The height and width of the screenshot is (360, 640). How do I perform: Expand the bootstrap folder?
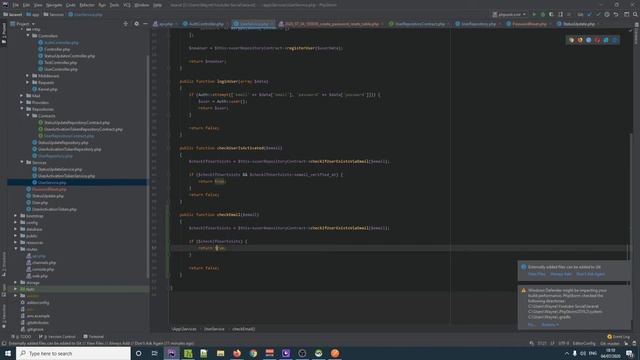point(16,216)
